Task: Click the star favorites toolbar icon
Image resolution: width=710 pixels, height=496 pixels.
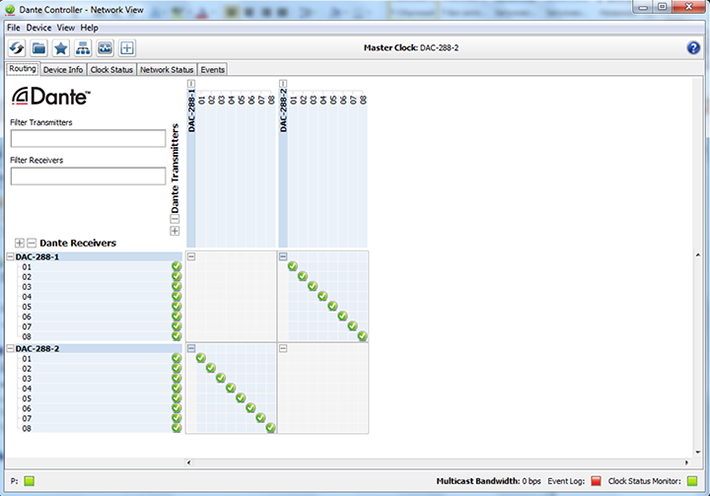Action: (x=61, y=48)
